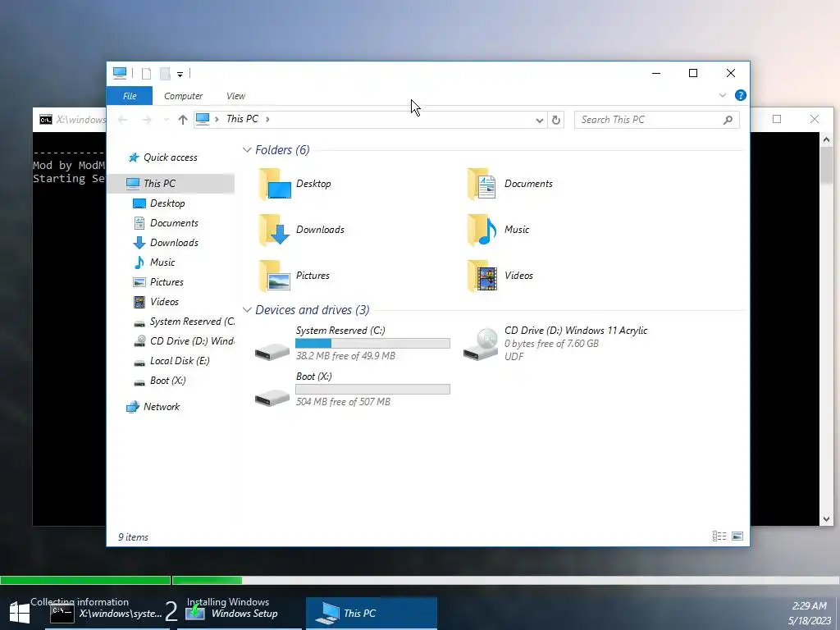Open the taskbar clock 2:29 AM

coord(809,606)
